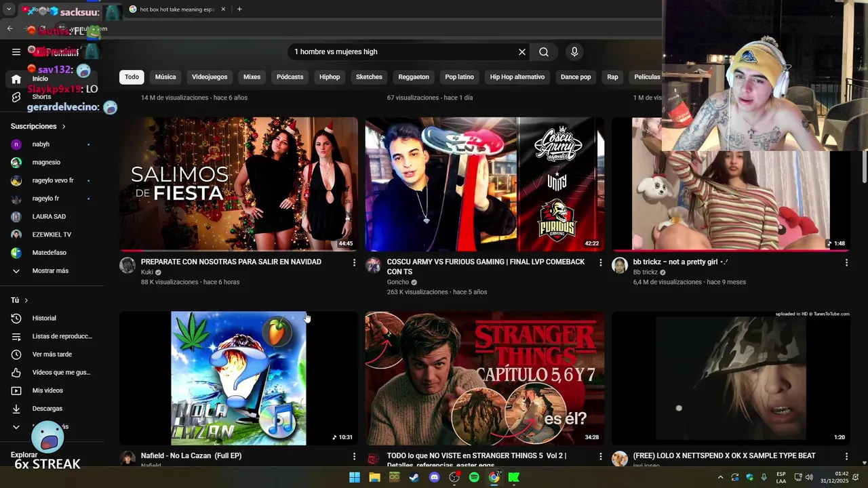868x488 pixels.
Task: Open Bb trickz channel avatar
Action: coord(619,265)
